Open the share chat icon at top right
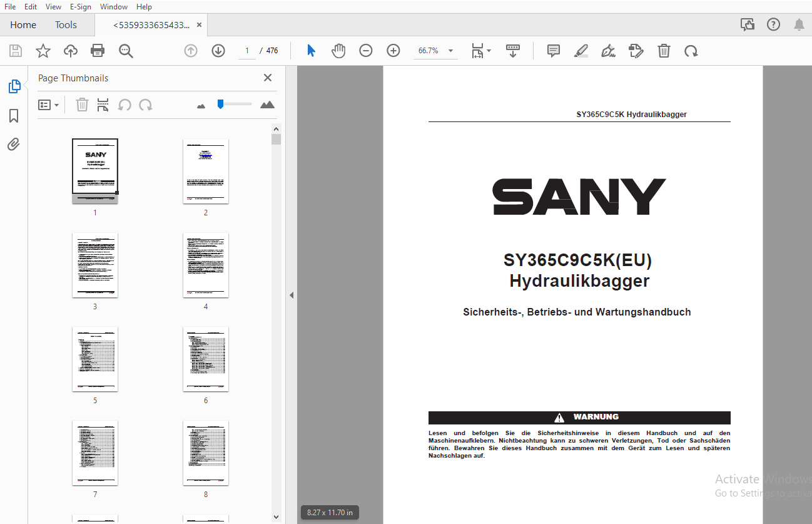The width and height of the screenshot is (812, 524). pos(748,24)
